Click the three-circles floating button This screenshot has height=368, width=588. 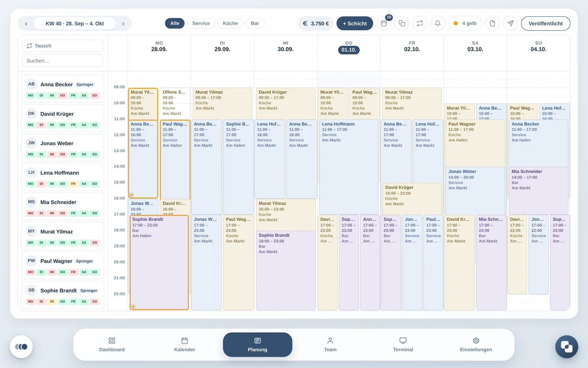(x=21, y=347)
